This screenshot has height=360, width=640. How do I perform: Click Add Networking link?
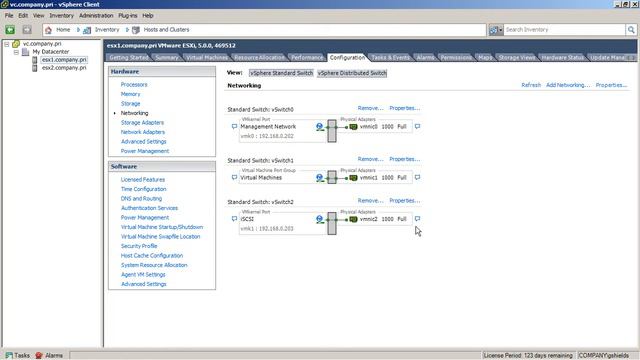[x=568, y=85]
